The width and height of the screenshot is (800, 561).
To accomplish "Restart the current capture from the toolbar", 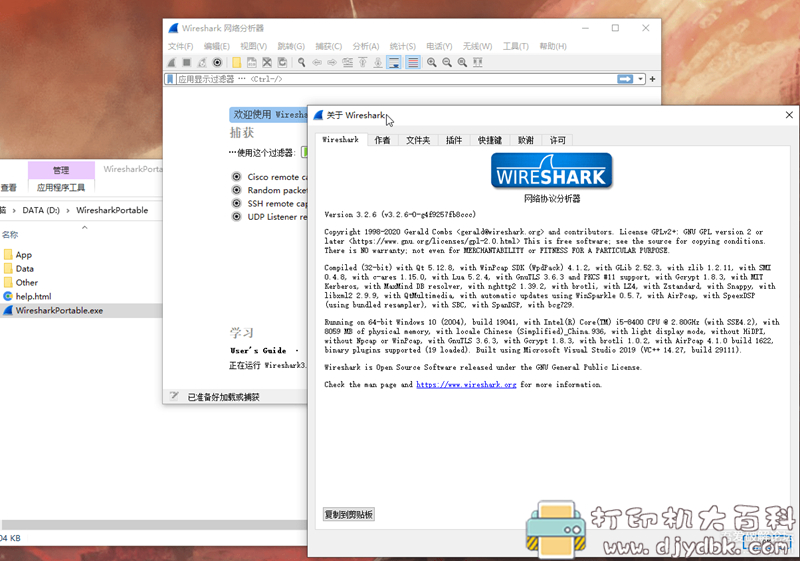I will click(x=202, y=62).
